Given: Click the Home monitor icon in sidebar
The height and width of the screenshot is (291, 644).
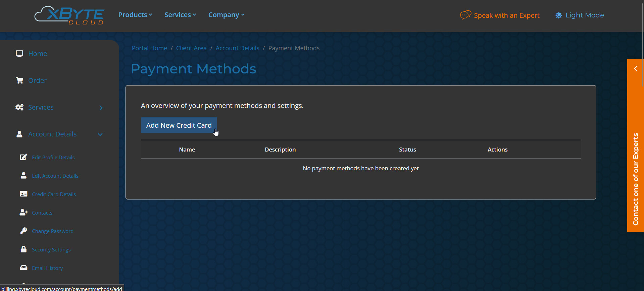Looking at the screenshot, I should pos(19,54).
